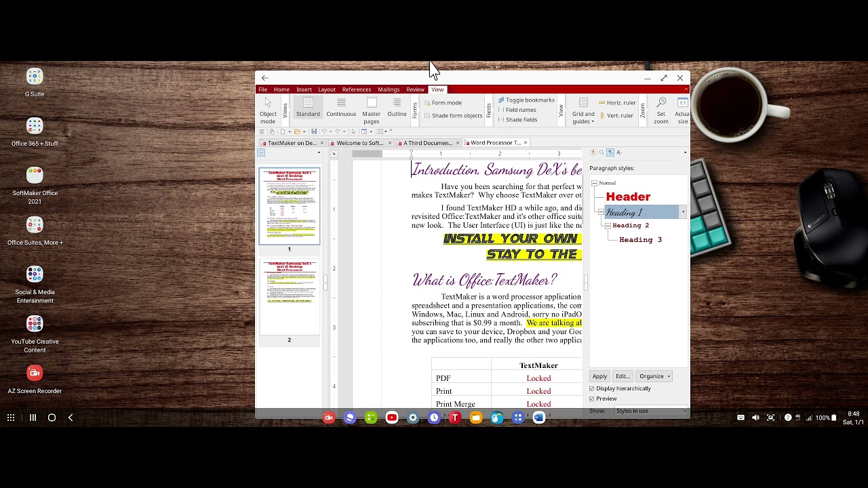Click the hamburger menu icon in the quick toolbar
Screen dimensions: 868x488
(x=262, y=131)
